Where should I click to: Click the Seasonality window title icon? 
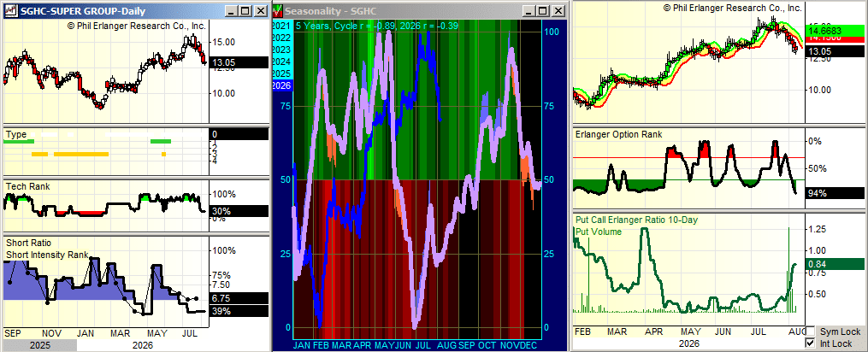280,10
